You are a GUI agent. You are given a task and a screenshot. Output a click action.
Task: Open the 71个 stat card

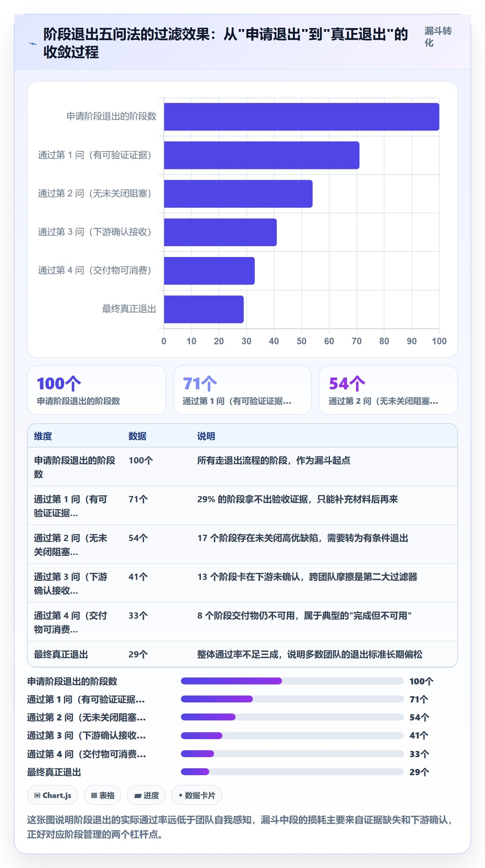[242, 390]
